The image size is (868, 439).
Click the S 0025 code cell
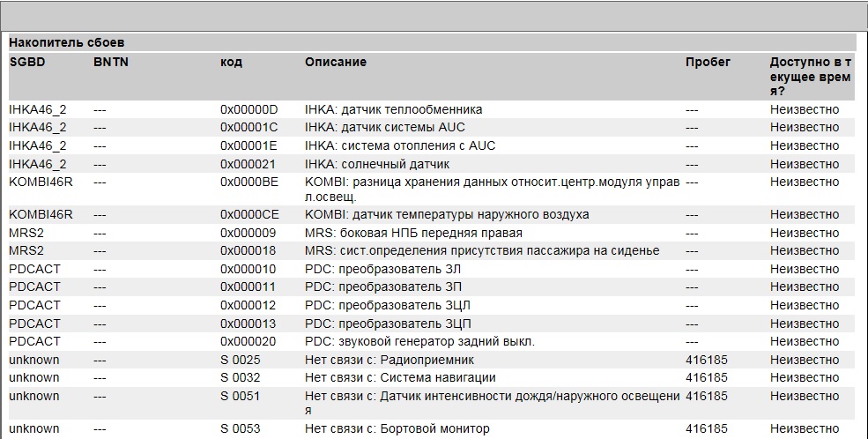coord(240,360)
